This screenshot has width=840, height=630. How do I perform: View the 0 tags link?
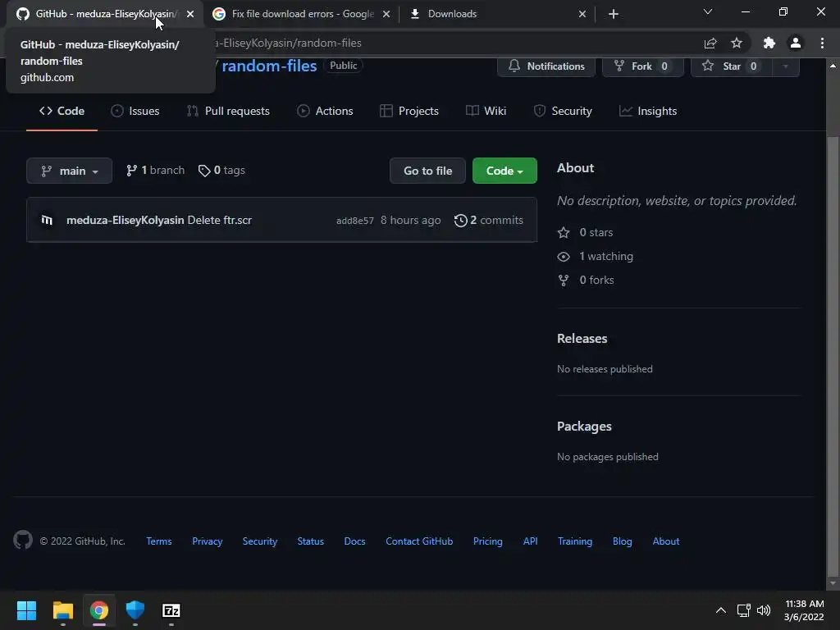pyautogui.click(x=221, y=171)
